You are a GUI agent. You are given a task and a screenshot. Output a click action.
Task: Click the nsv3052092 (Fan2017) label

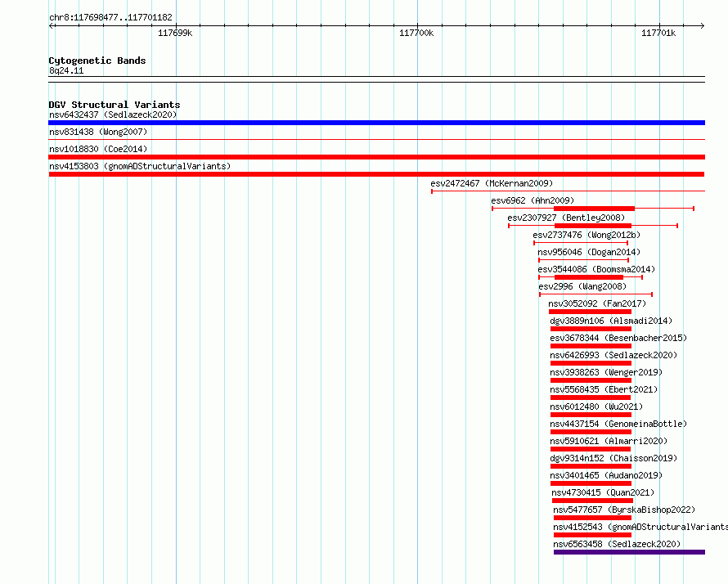pos(597,303)
